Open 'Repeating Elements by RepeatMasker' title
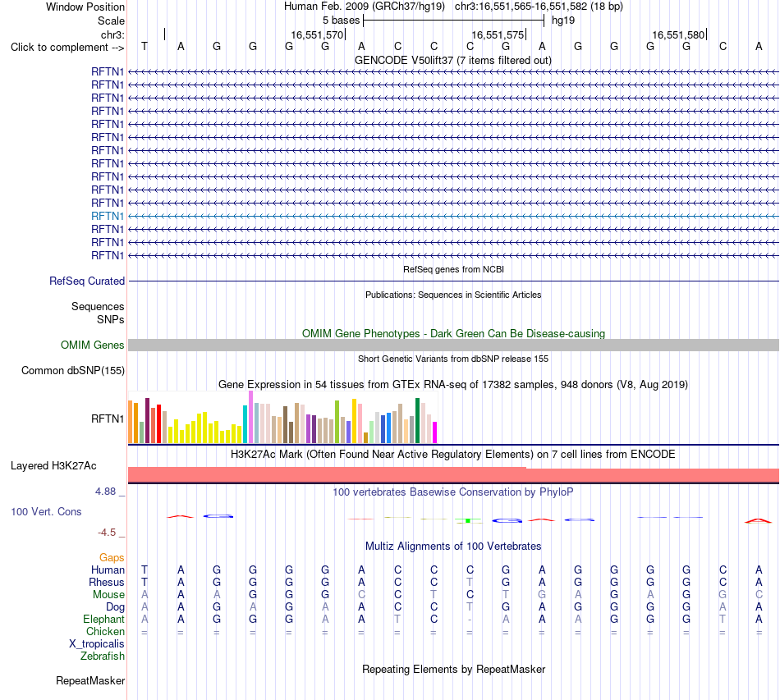The image size is (780, 700). tap(453, 670)
